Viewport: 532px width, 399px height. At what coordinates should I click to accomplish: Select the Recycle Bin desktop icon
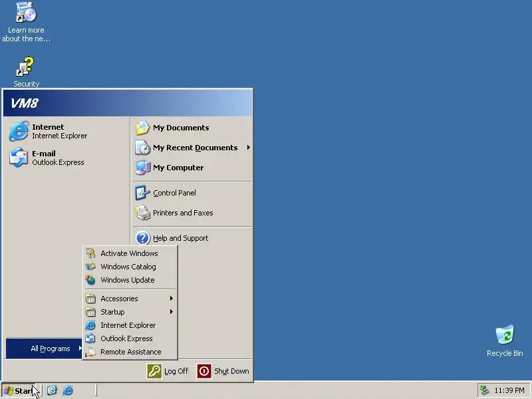(505, 340)
